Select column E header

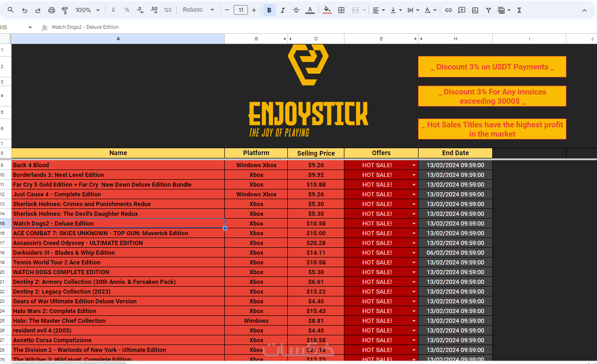point(381,39)
